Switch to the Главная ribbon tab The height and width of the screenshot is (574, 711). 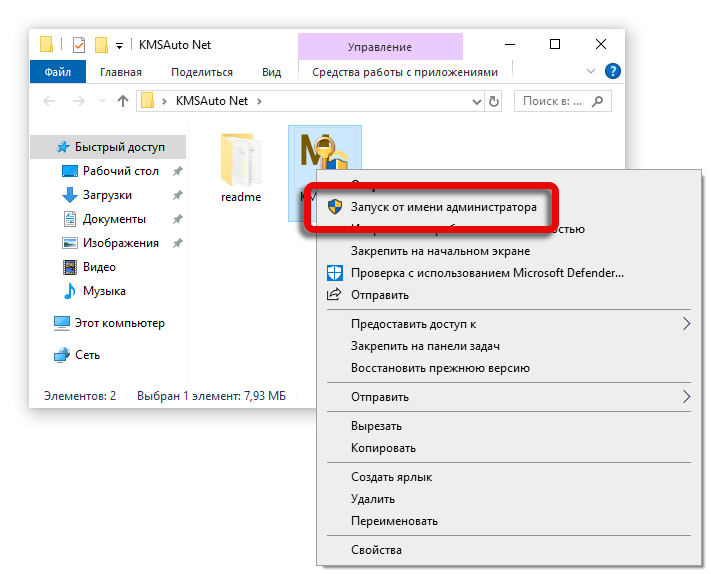point(121,72)
